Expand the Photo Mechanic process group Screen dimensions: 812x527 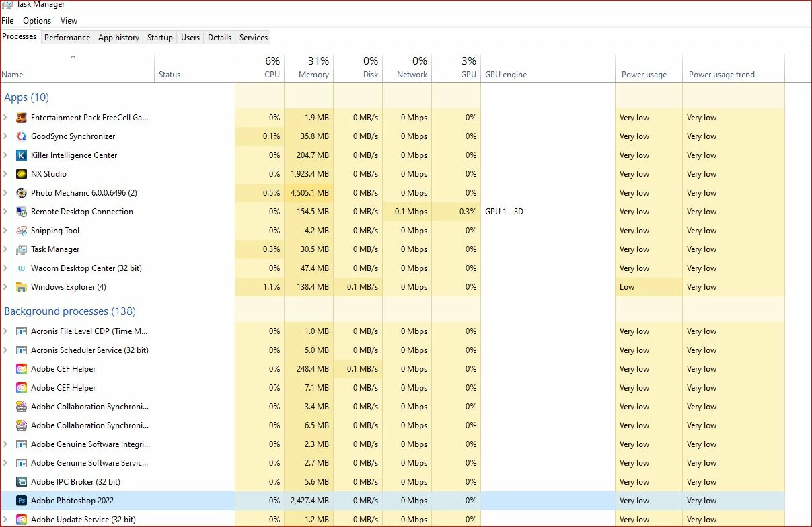pyautogui.click(x=5, y=193)
